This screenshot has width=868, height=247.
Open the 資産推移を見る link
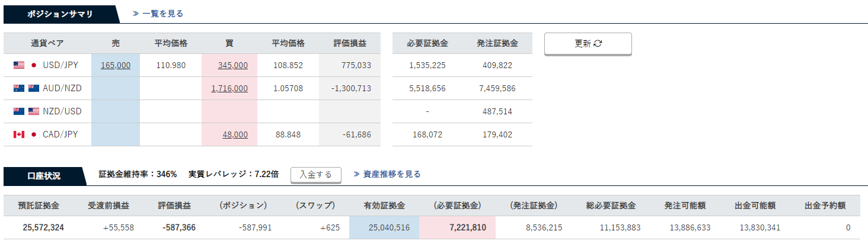(391, 174)
